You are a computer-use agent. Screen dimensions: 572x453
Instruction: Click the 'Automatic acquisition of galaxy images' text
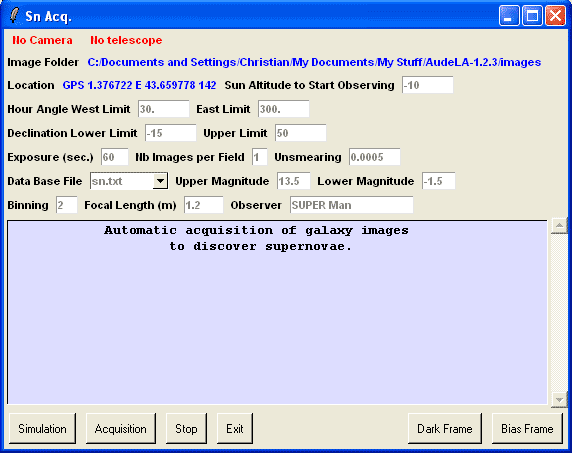coord(256,231)
